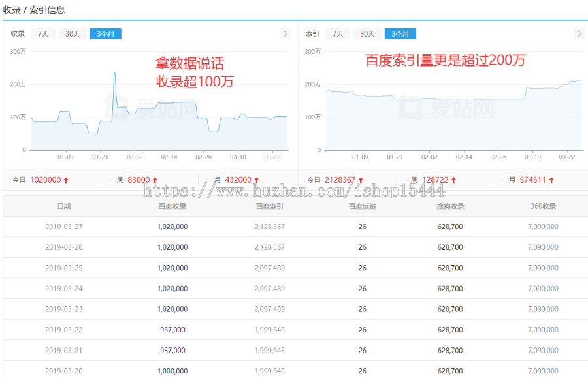Select 30天 tab in 收录 chart
This screenshot has width=588, height=378.
click(x=73, y=33)
